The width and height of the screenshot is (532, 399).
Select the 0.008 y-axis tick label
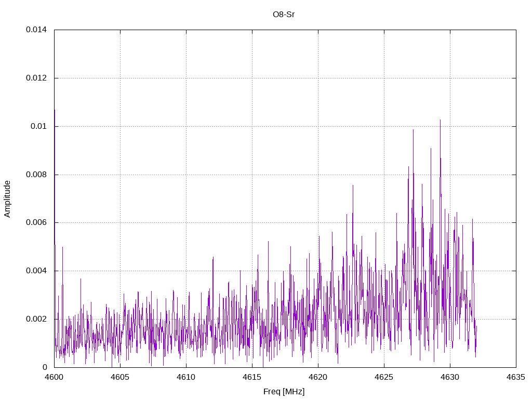coord(36,175)
